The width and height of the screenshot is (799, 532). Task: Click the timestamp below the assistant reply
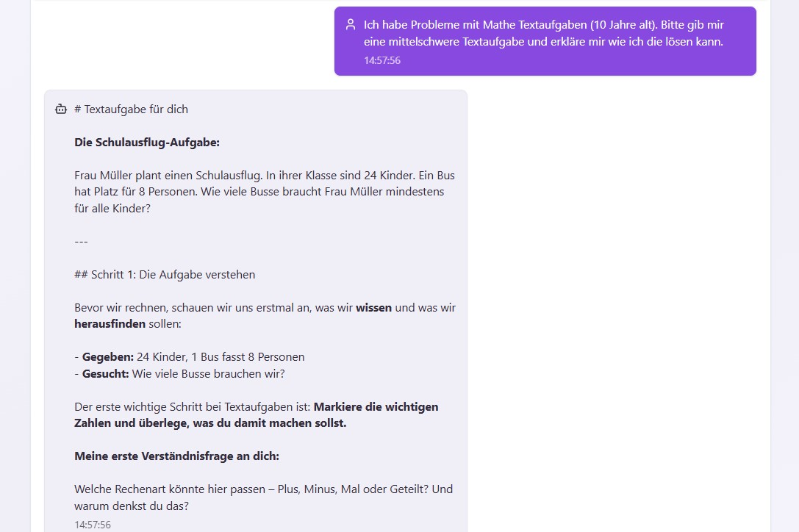click(x=92, y=525)
